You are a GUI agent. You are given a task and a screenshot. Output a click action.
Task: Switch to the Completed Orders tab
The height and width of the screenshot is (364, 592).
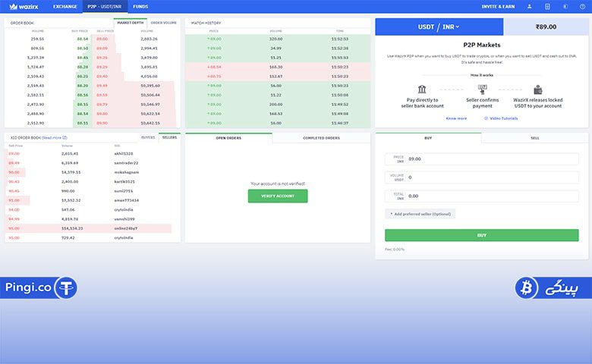(321, 138)
